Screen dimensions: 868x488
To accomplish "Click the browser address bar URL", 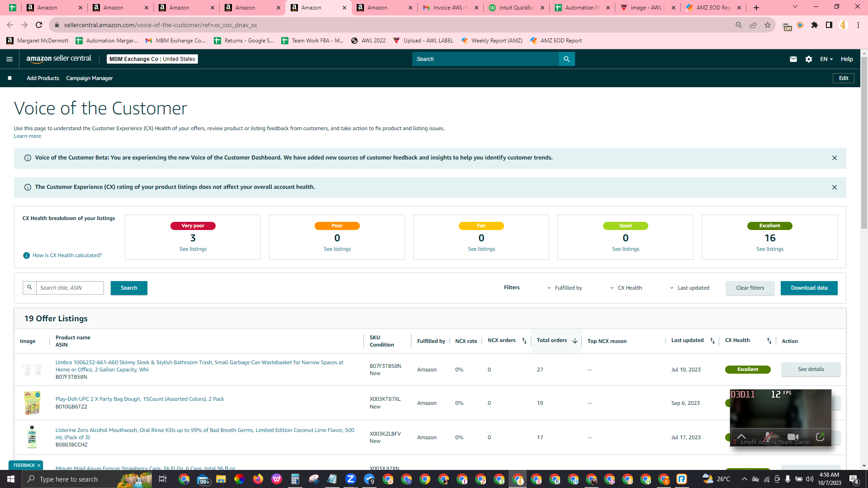I will coord(160,25).
